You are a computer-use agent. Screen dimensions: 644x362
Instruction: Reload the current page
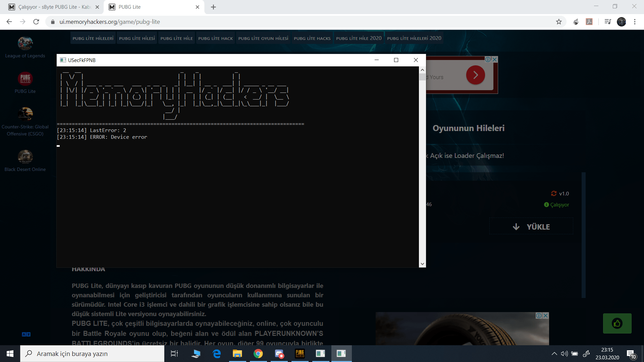pyautogui.click(x=36, y=22)
